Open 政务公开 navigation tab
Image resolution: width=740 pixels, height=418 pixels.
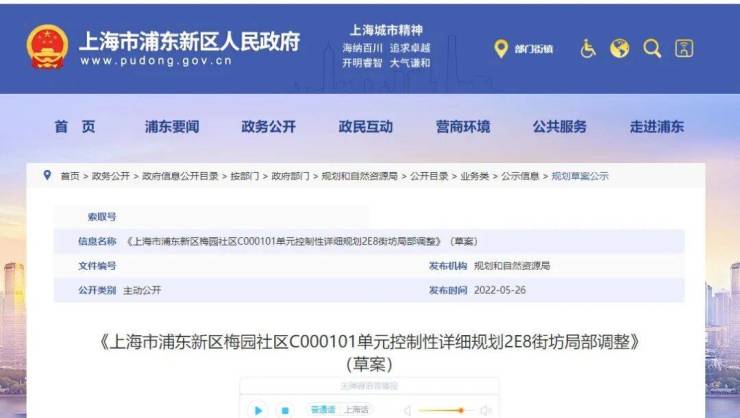pos(269,126)
